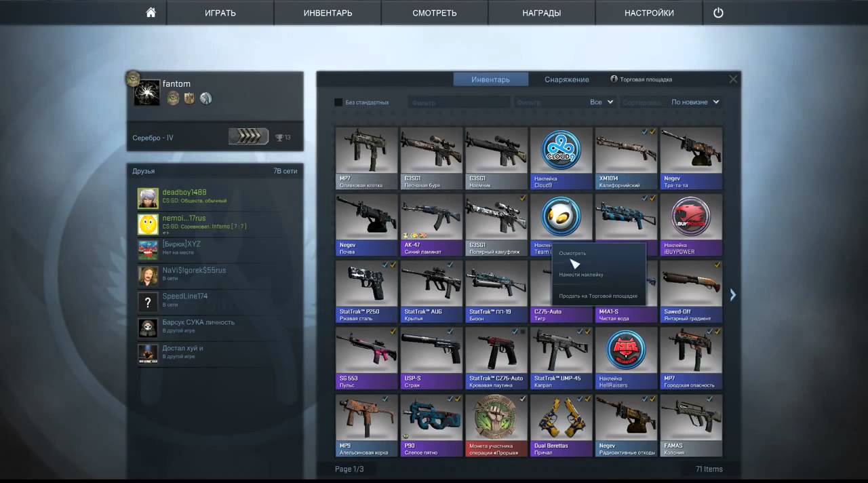Select the MP7 Городская опасность item
The height and width of the screenshot is (483, 868).
pyautogui.click(x=692, y=358)
